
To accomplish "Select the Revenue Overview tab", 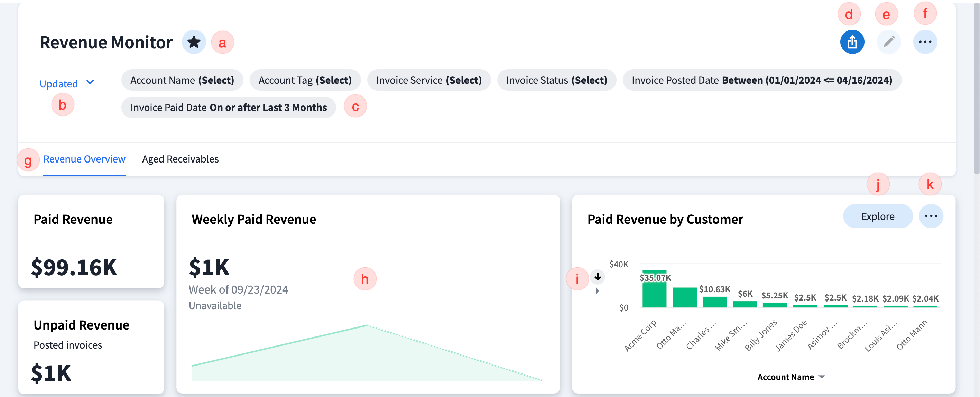I will tap(84, 159).
